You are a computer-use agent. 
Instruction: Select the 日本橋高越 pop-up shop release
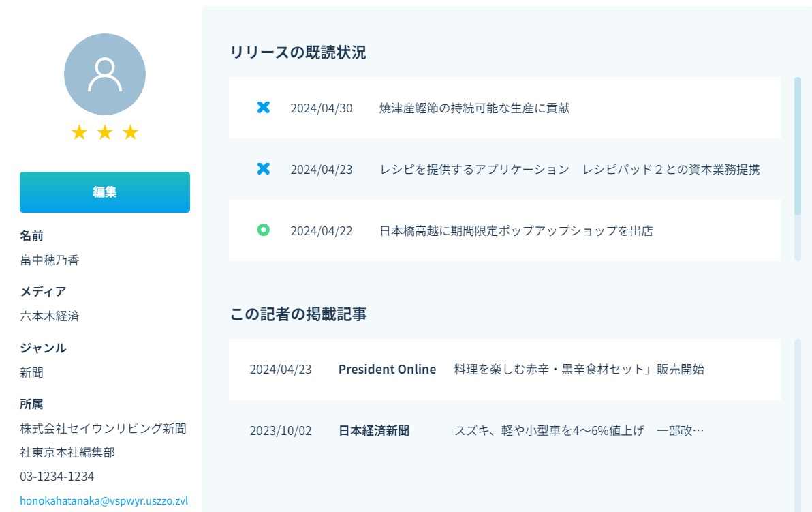coord(516,231)
